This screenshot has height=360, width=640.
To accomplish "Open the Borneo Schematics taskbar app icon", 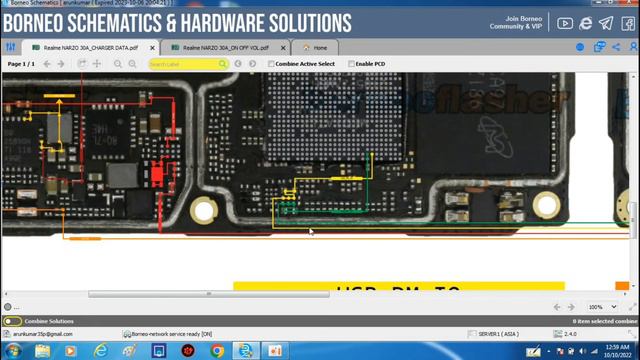I will (246, 351).
